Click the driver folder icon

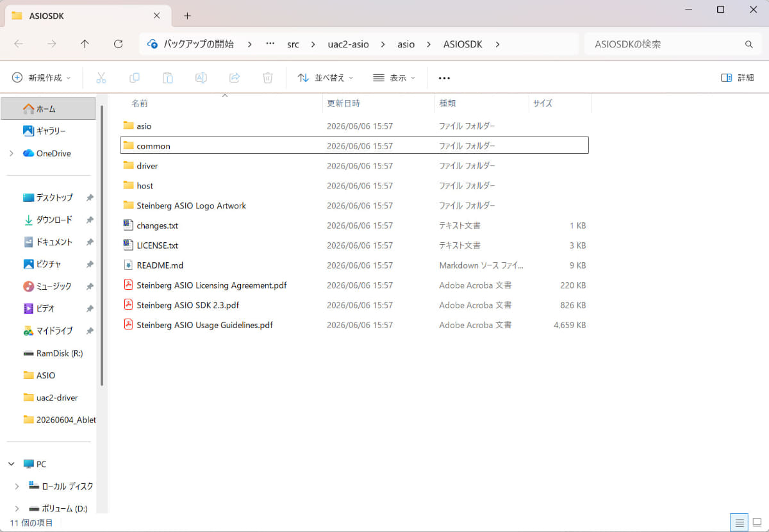pos(128,166)
